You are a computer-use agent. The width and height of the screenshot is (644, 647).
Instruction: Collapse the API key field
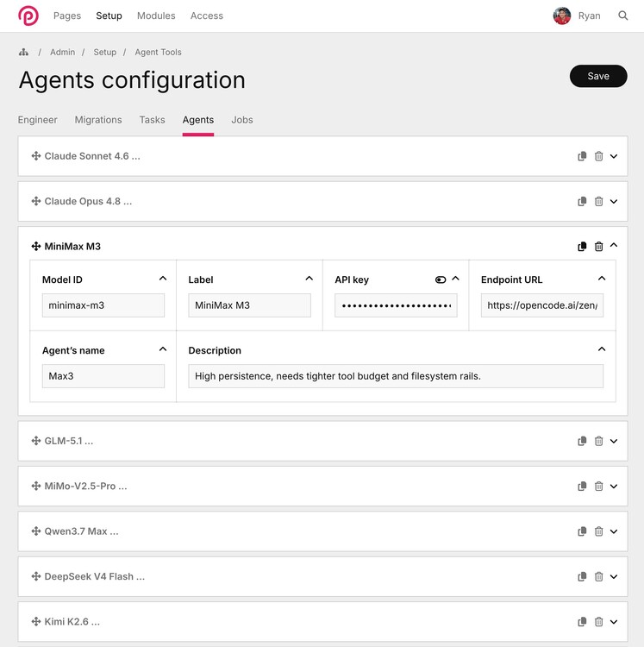click(x=455, y=279)
